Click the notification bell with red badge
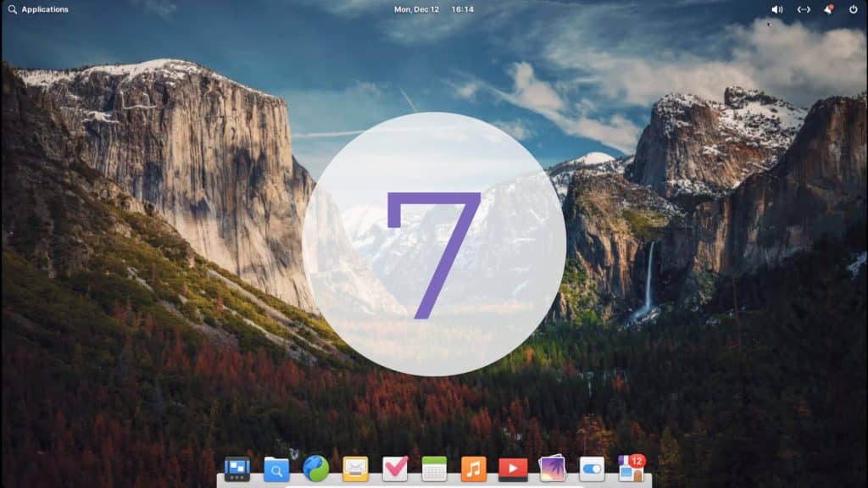The image size is (868, 488). (x=828, y=10)
